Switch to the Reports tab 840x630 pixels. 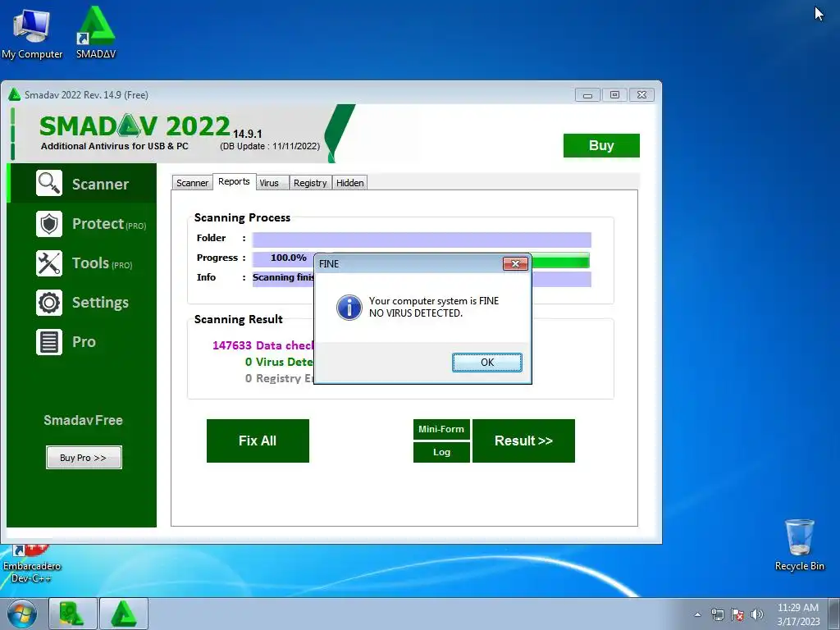click(x=234, y=181)
